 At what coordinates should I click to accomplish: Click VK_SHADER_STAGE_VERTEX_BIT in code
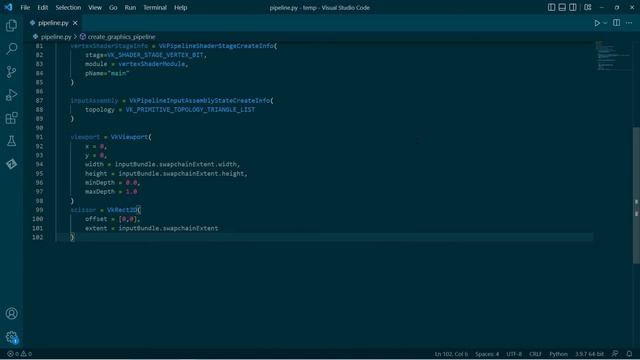[x=155, y=55]
